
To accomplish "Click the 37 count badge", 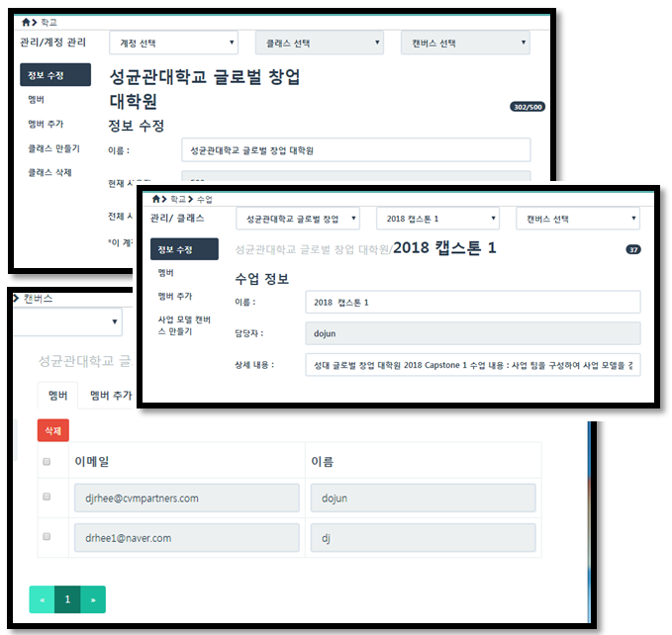I will click(633, 249).
